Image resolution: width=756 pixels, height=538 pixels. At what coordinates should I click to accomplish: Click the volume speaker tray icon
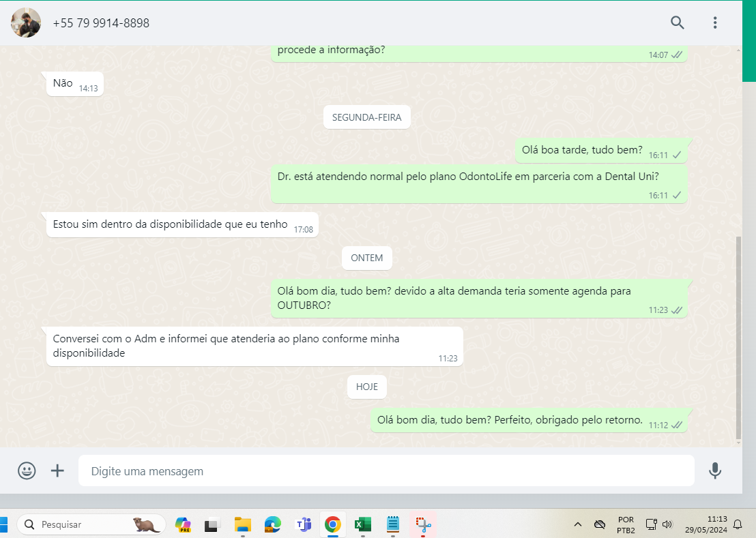667,524
